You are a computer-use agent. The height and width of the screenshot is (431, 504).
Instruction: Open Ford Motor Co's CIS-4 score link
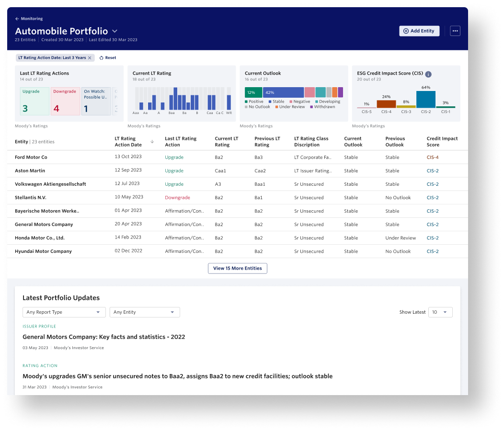pyautogui.click(x=432, y=158)
